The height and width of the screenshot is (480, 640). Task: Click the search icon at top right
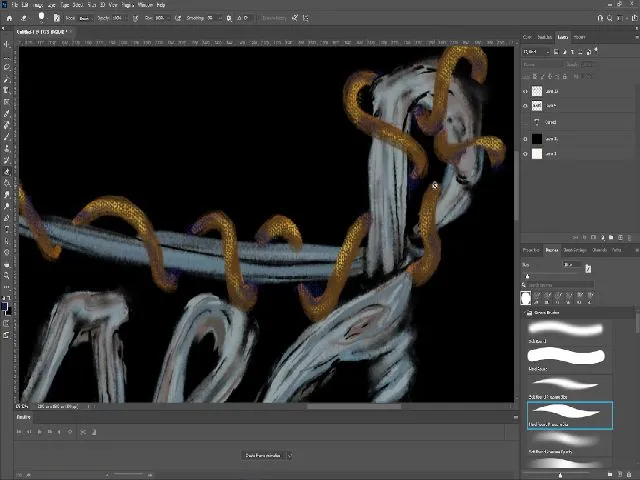pos(609,18)
